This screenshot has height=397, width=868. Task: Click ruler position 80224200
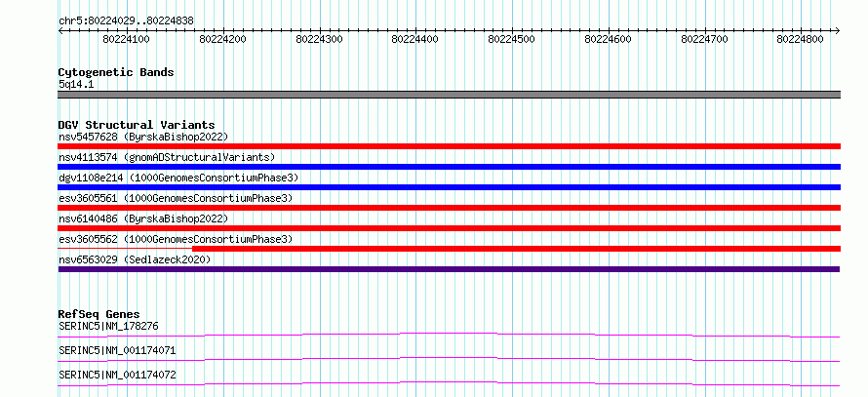pos(222,39)
